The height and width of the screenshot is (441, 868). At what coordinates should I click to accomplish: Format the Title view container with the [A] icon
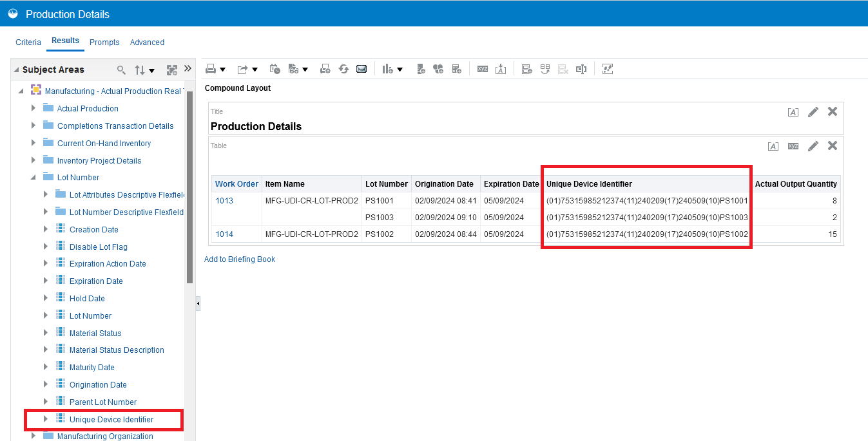pyautogui.click(x=793, y=111)
